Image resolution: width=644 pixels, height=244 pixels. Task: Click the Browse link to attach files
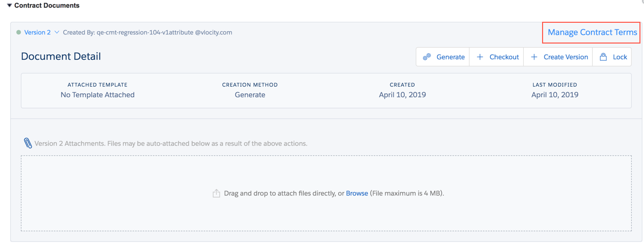(357, 193)
